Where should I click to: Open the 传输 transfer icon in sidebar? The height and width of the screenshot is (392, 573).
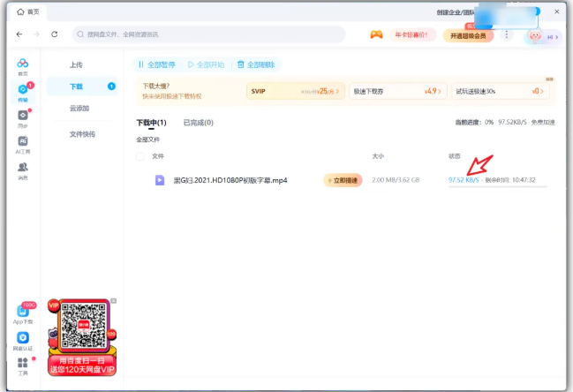23,89
